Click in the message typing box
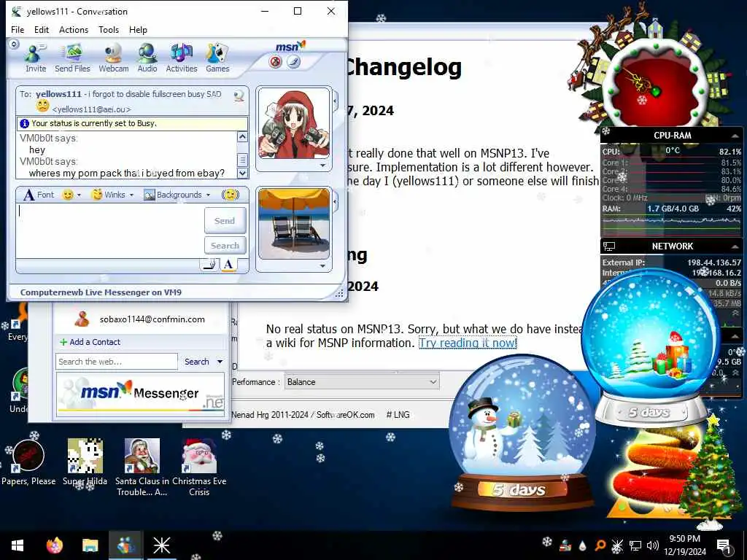The image size is (747, 560). (x=109, y=231)
